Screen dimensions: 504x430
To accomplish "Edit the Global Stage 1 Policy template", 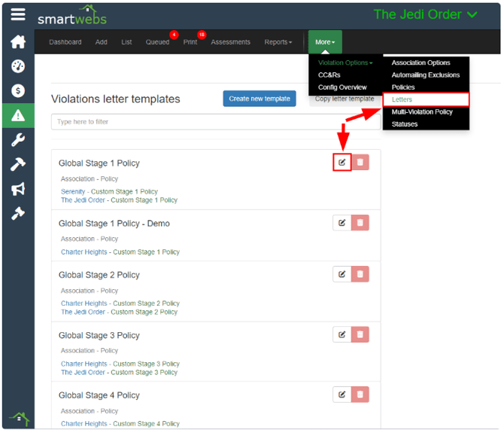I will [342, 162].
